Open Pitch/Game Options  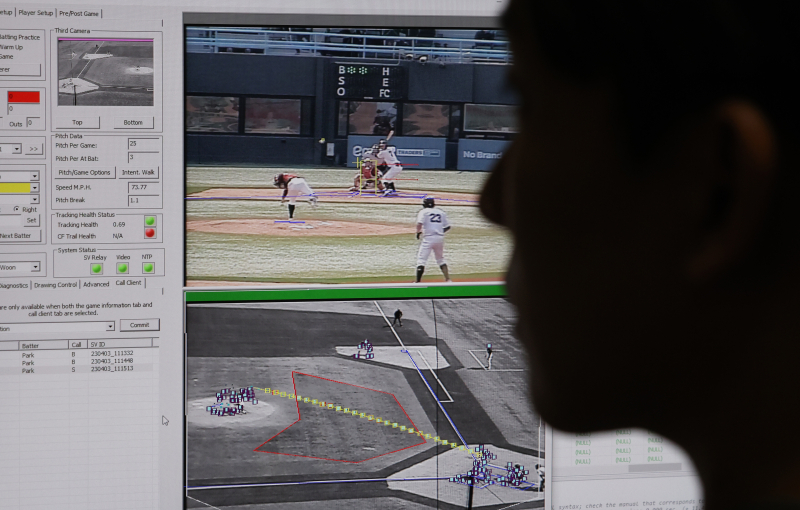[x=84, y=172]
